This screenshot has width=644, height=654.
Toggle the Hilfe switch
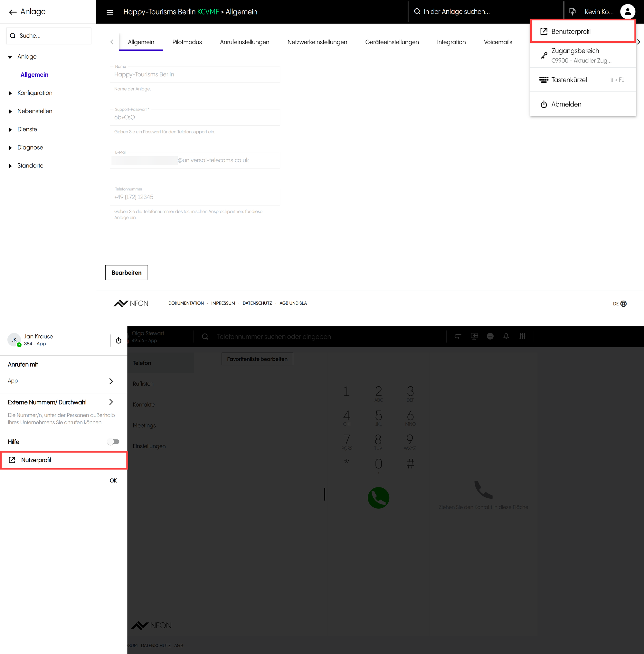[x=113, y=441]
